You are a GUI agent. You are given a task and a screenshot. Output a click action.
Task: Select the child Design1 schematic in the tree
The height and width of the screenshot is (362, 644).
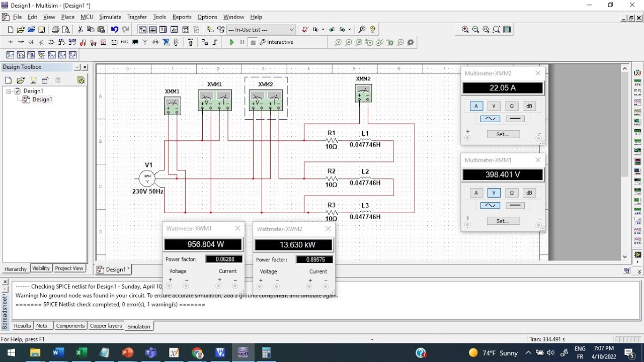point(42,100)
